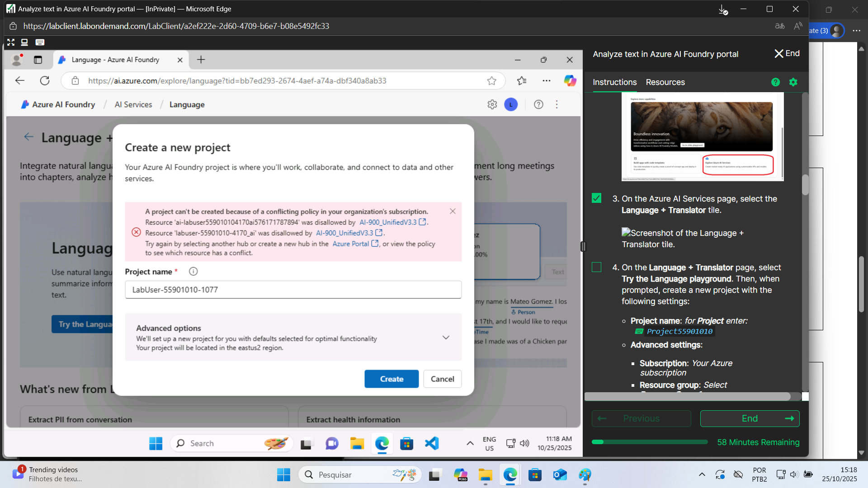Viewport: 868px width, 488px height.
Task: Open inner Edge Settings and more menu
Action: point(547,81)
